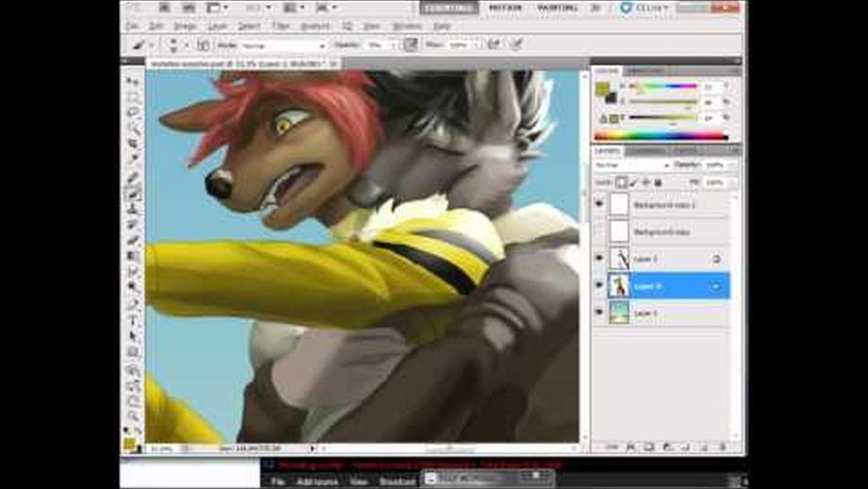Viewport: 868px width, 489px height.
Task: Select the Type tool in the toolbox
Action: (134, 321)
